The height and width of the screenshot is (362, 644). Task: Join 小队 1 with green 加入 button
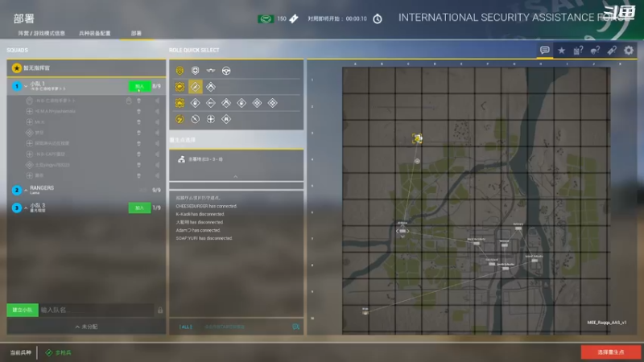pos(139,86)
